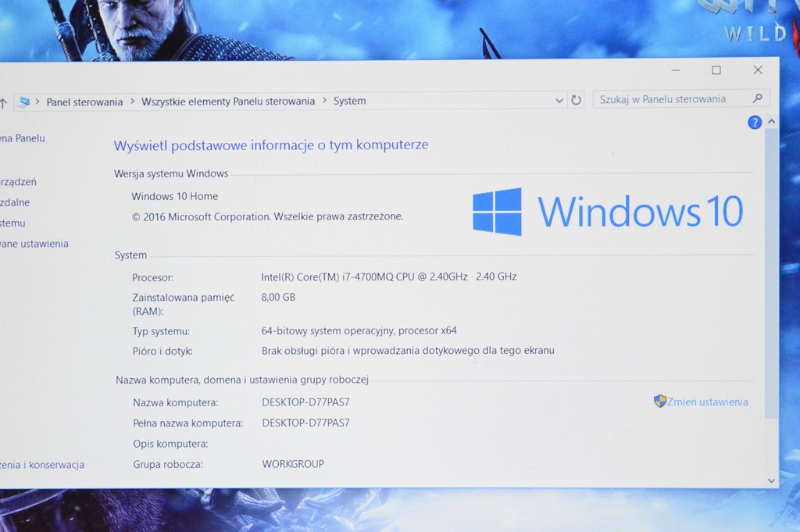
Task: Click 'DESKTOP-D77PAS7' next to Pełna nazwa komputera
Action: tap(305, 423)
